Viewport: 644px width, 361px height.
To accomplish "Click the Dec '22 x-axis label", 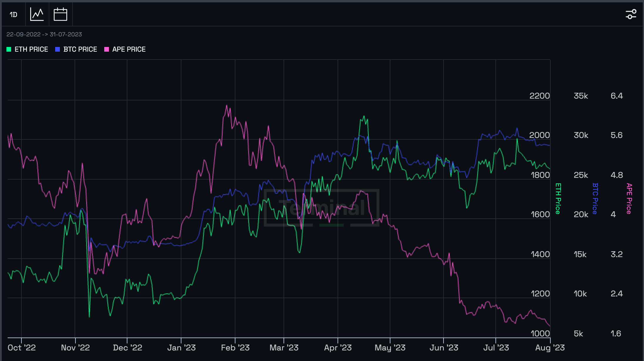I will pyautogui.click(x=127, y=348).
